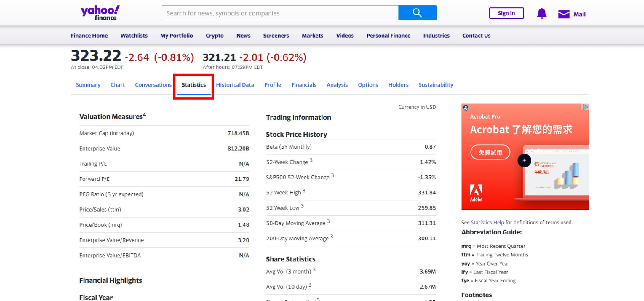Navigate to the Crypto menu item

coord(214,36)
